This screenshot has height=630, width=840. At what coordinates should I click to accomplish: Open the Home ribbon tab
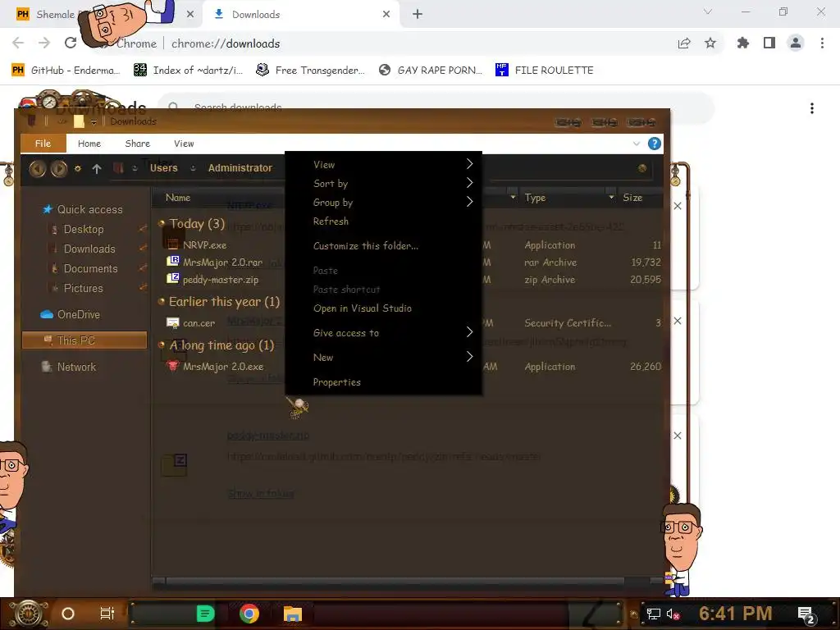[89, 144]
